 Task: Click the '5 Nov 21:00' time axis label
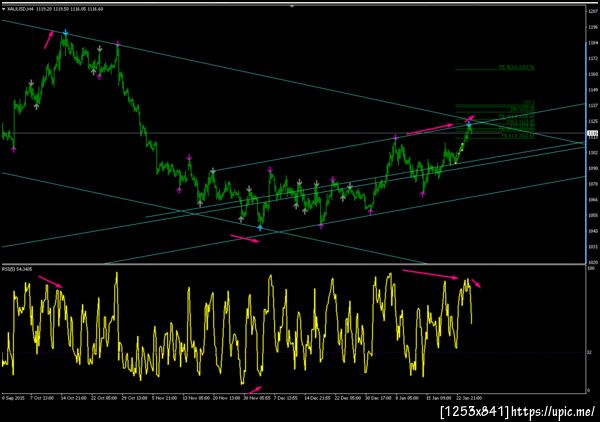pyautogui.click(x=165, y=398)
